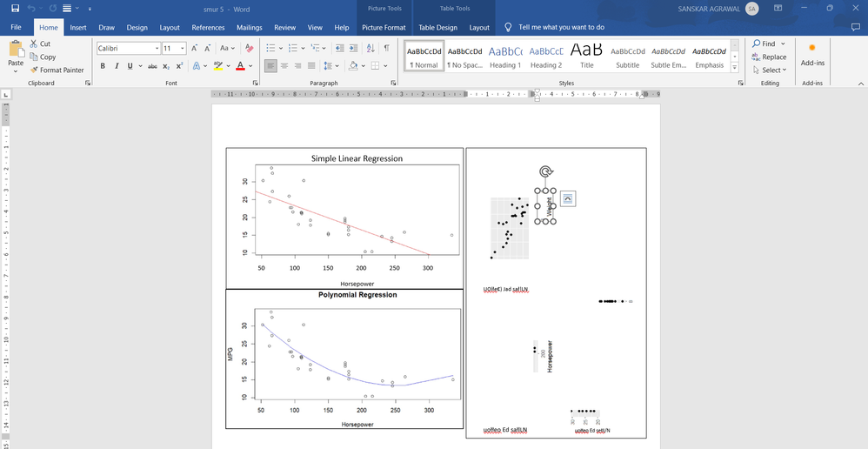
Task: Open comments pane speech bubble icon
Action: 855,27
